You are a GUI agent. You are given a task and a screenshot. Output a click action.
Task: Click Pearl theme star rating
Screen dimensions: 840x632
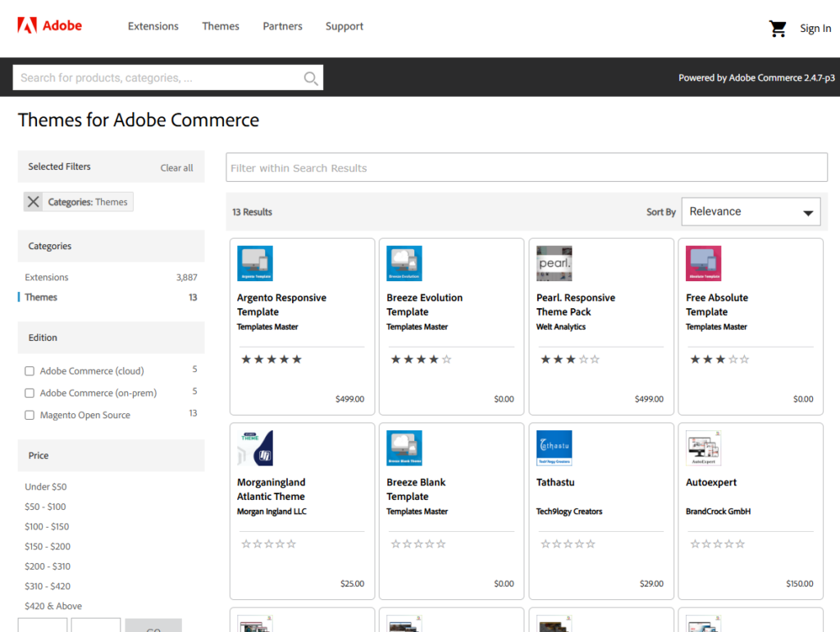click(571, 359)
